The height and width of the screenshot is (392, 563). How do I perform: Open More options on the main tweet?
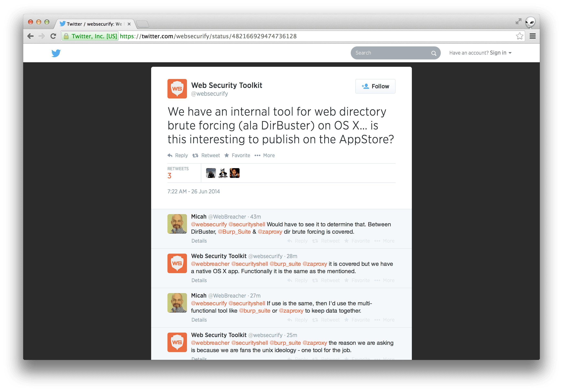point(264,155)
